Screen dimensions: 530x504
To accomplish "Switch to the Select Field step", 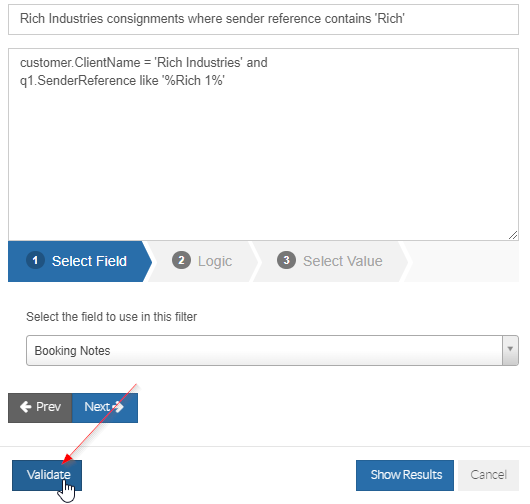I will pyautogui.click(x=78, y=261).
